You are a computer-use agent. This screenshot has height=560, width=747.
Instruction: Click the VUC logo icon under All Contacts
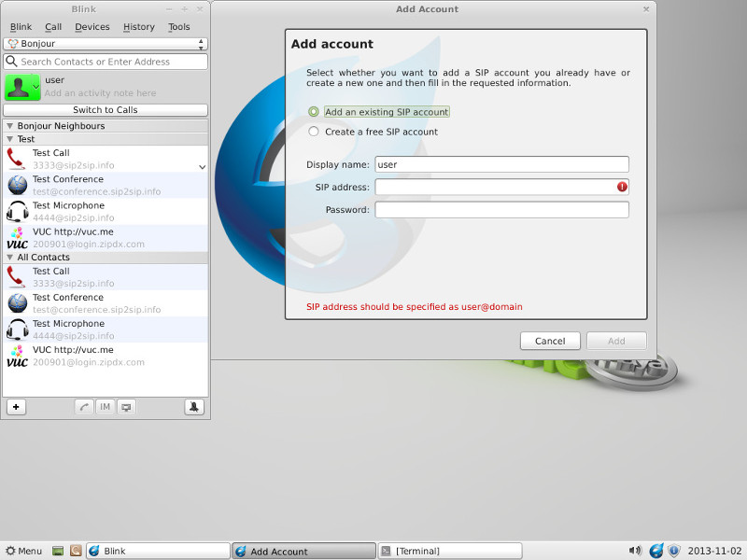click(x=18, y=357)
